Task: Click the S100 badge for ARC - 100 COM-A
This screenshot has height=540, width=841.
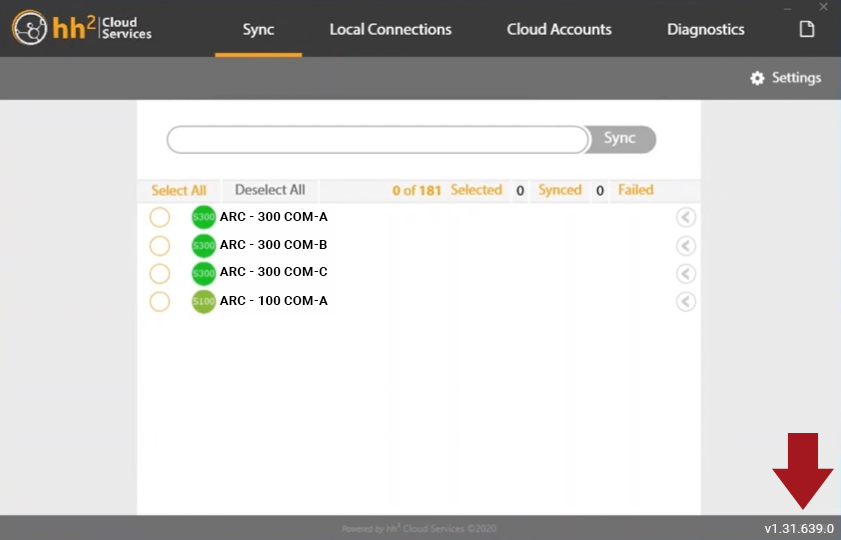Action: coord(203,301)
